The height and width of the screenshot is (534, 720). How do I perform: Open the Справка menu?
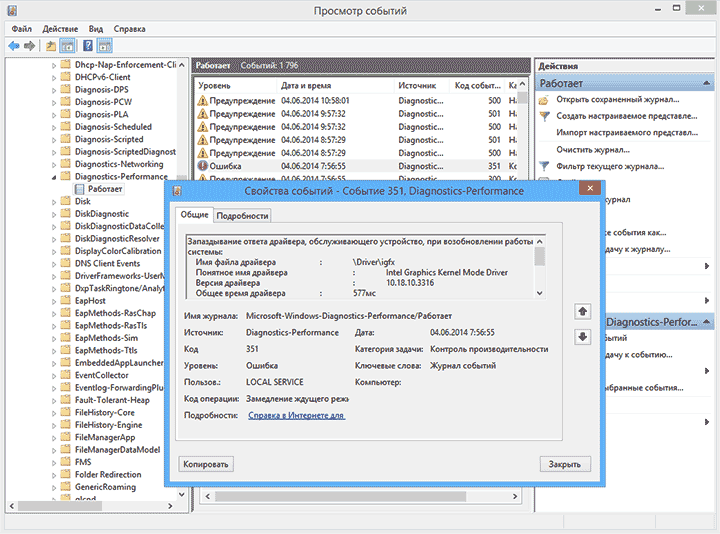pos(129,29)
